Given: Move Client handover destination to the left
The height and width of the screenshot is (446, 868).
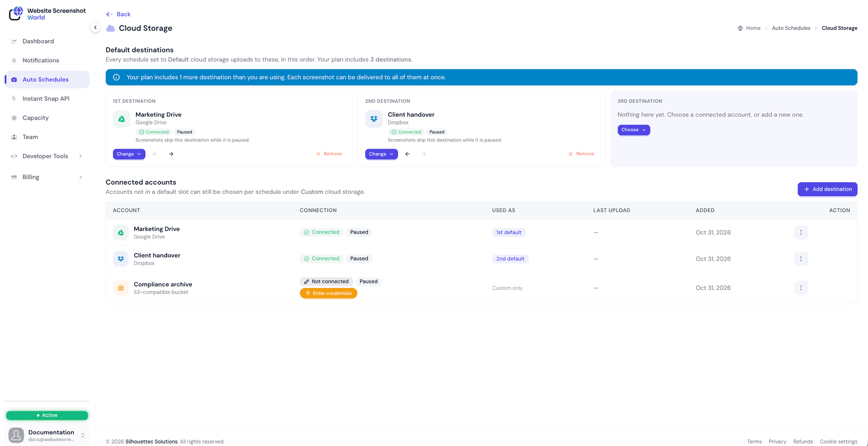Looking at the screenshot, I should point(407,154).
